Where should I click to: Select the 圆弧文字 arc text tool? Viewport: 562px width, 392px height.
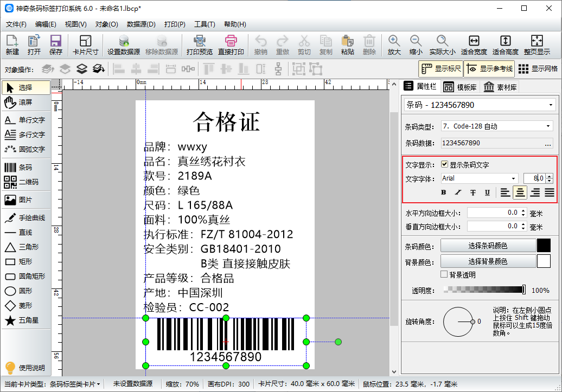[26, 150]
